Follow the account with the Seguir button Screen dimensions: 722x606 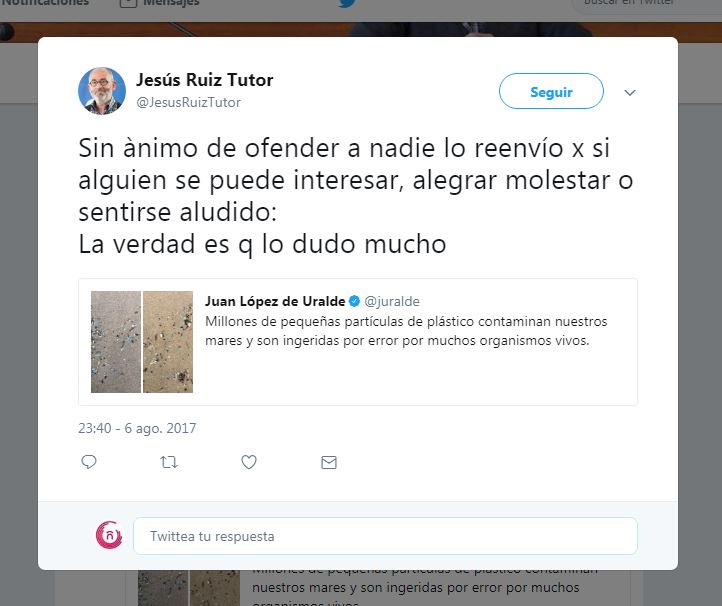click(x=551, y=91)
